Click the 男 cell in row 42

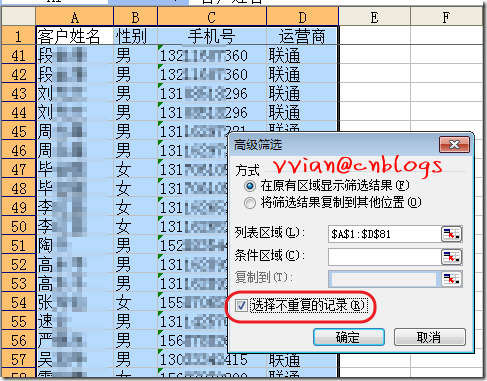(x=135, y=74)
